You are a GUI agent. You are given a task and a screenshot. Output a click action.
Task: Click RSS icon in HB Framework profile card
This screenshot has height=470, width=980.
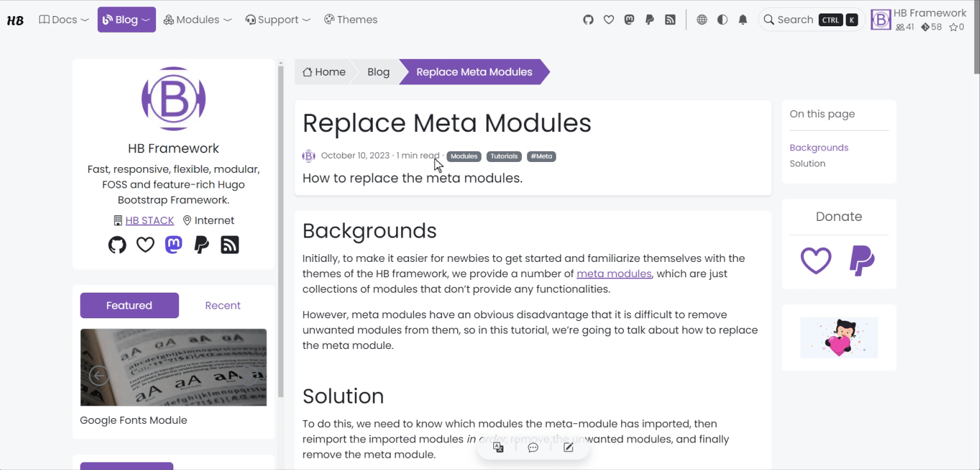pyautogui.click(x=230, y=245)
